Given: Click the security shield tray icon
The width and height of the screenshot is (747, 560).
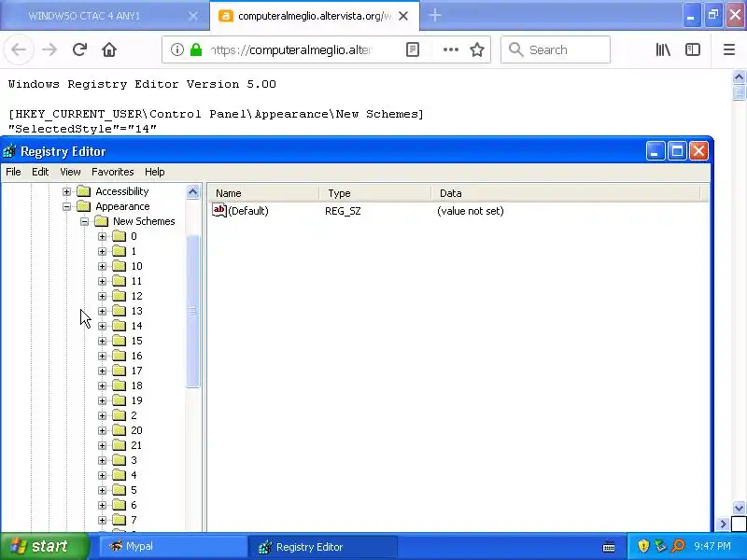Looking at the screenshot, I should 643,546.
